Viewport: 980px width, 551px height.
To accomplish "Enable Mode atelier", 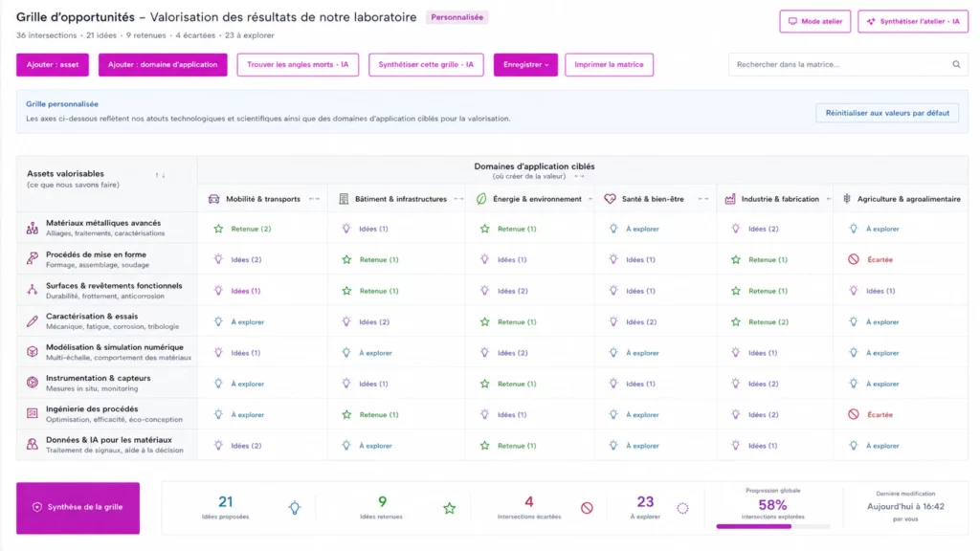I will pyautogui.click(x=815, y=21).
